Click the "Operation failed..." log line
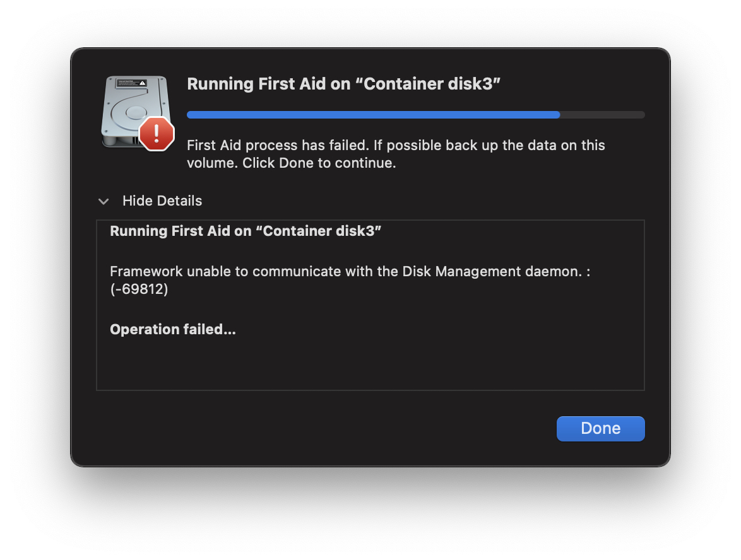 tap(173, 329)
